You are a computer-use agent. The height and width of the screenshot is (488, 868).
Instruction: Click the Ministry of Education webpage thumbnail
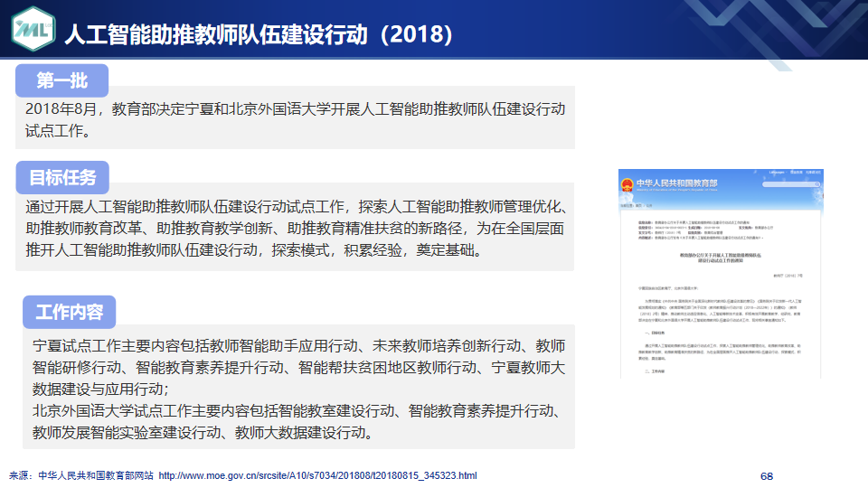(721, 273)
